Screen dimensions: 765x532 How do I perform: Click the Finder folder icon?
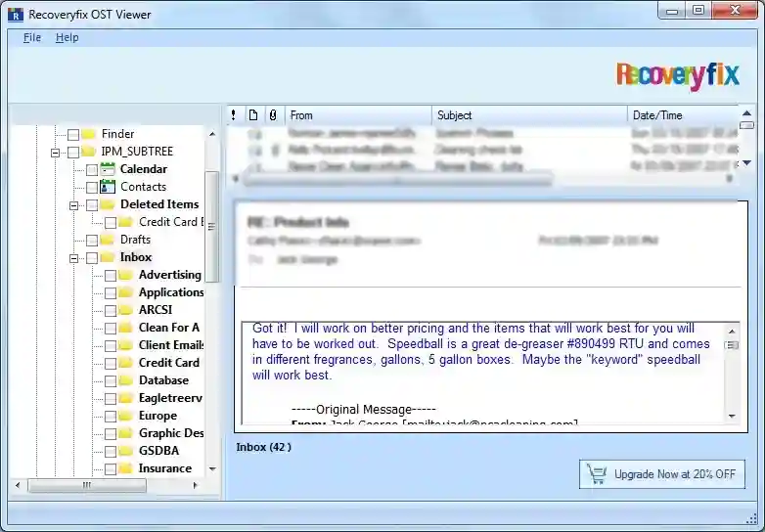tap(88, 134)
